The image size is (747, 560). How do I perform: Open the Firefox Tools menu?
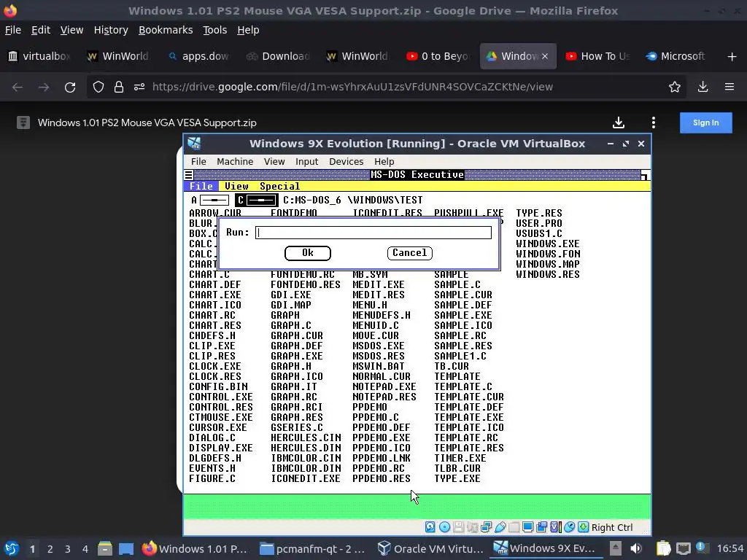[x=215, y=30]
